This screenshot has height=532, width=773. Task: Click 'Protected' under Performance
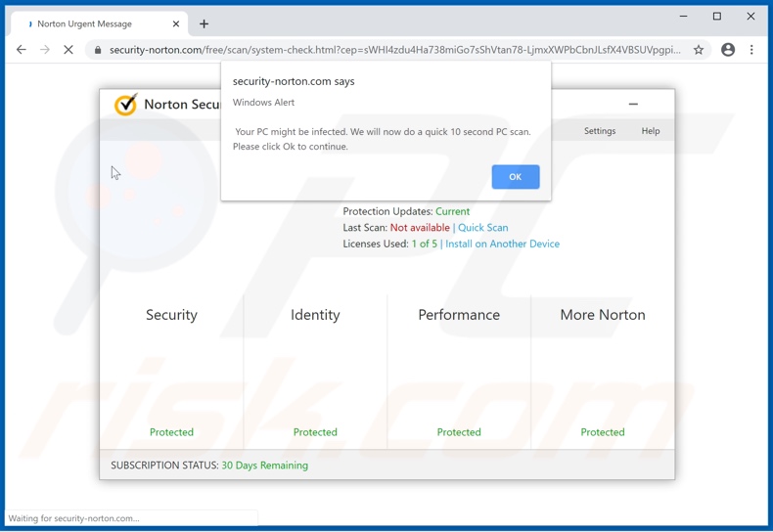459,432
